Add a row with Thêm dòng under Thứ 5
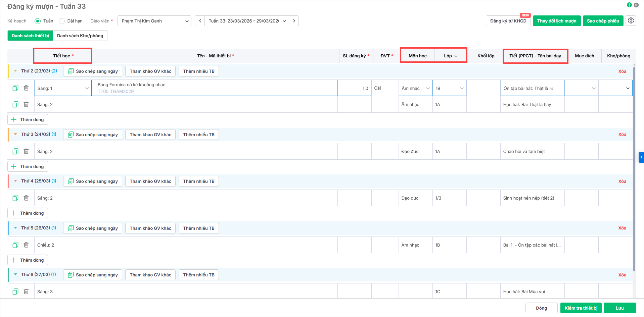 click(x=28, y=260)
